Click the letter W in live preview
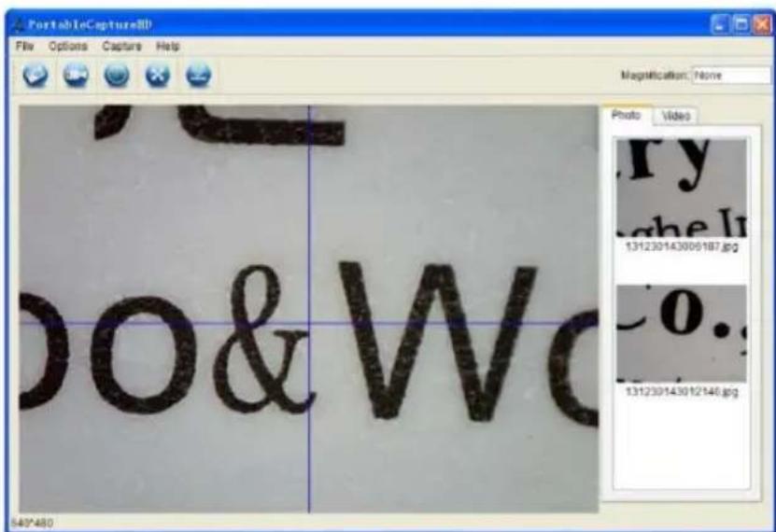The image size is (776, 532). coord(438,342)
